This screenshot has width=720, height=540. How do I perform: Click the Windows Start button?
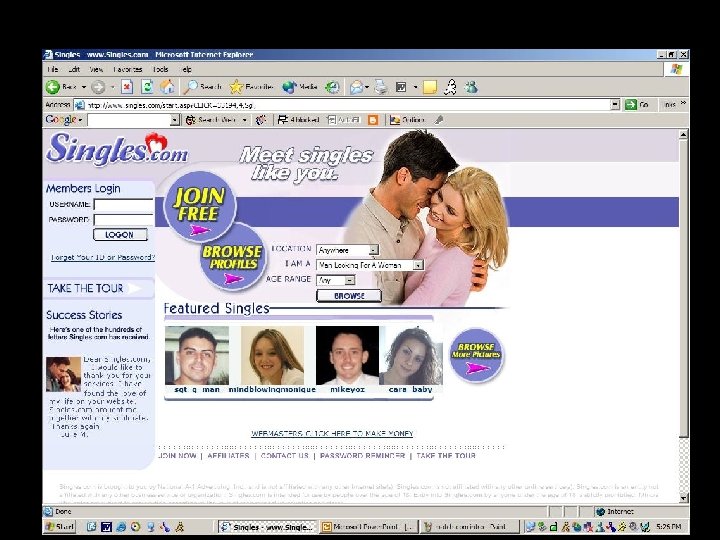pyautogui.click(x=60, y=527)
